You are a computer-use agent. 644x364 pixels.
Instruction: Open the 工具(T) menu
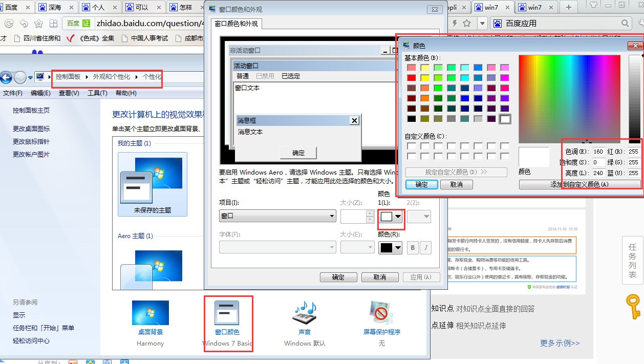(x=97, y=93)
